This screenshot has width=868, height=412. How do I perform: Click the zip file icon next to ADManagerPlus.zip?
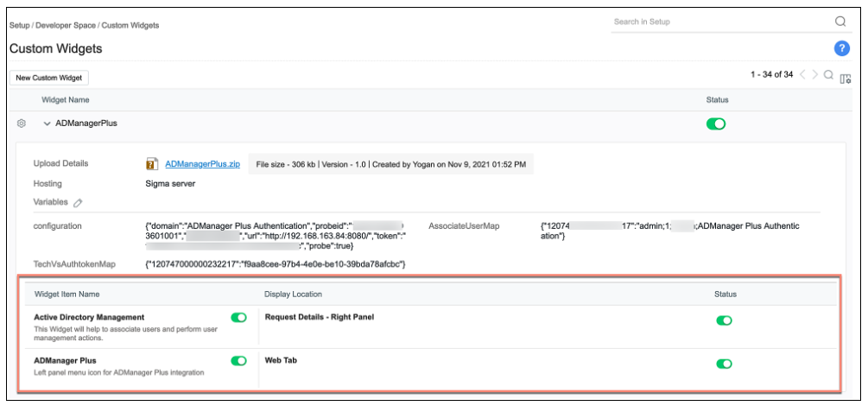[x=152, y=164]
